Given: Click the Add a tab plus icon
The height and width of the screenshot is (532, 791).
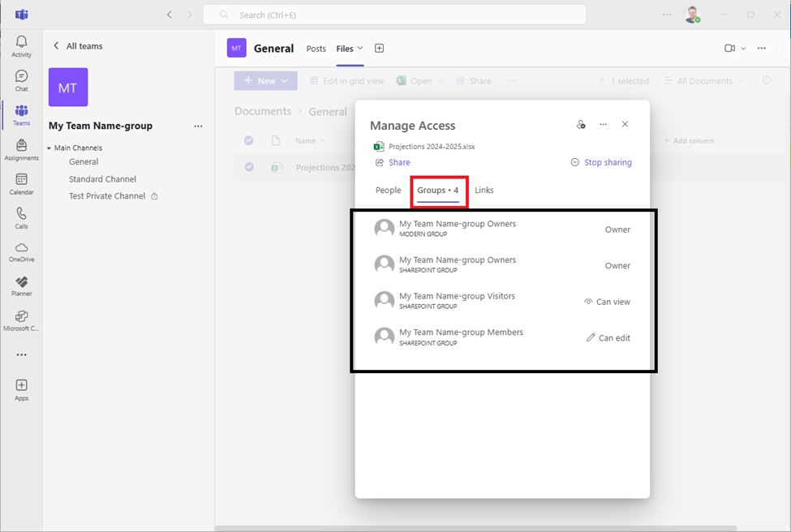Looking at the screenshot, I should tap(379, 49).
